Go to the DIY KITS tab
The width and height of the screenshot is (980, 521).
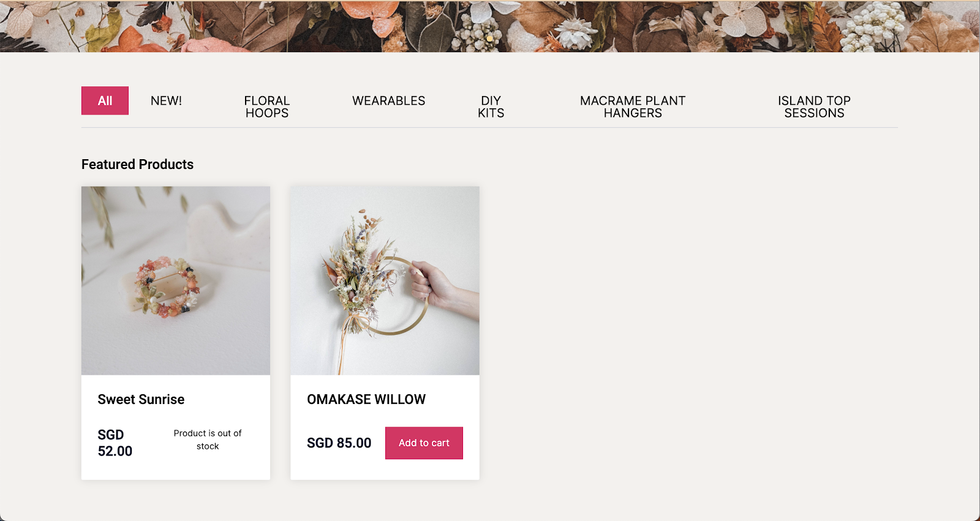(491, 107)
